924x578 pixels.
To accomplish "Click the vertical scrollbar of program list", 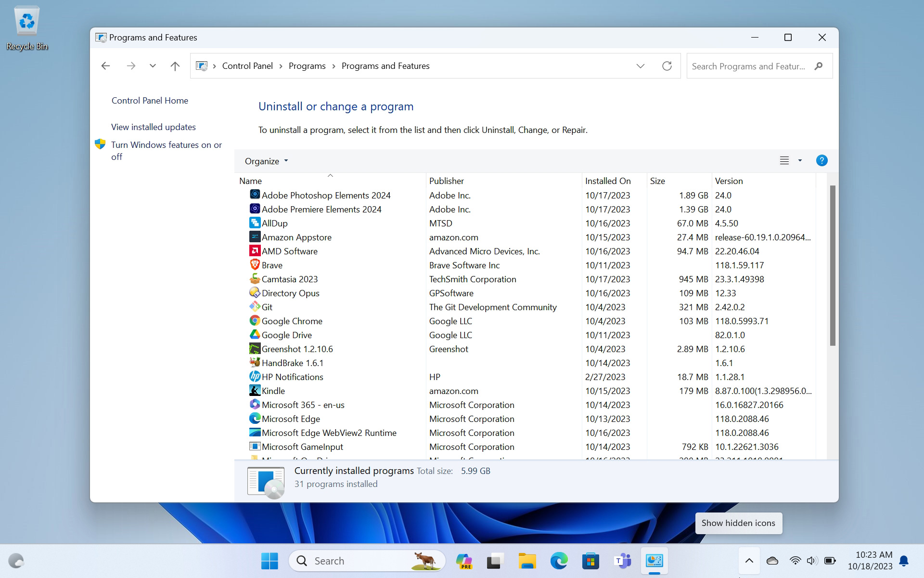I will point(832,265).
